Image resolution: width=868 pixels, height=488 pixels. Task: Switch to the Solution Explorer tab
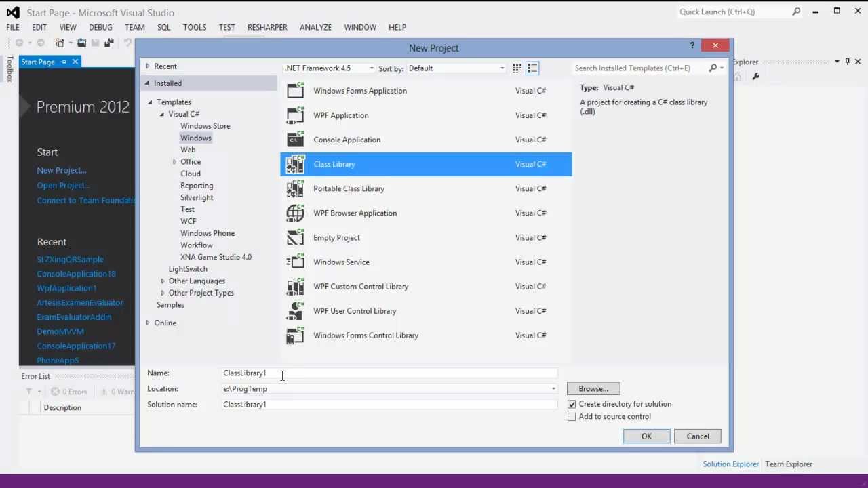point(730,464)
